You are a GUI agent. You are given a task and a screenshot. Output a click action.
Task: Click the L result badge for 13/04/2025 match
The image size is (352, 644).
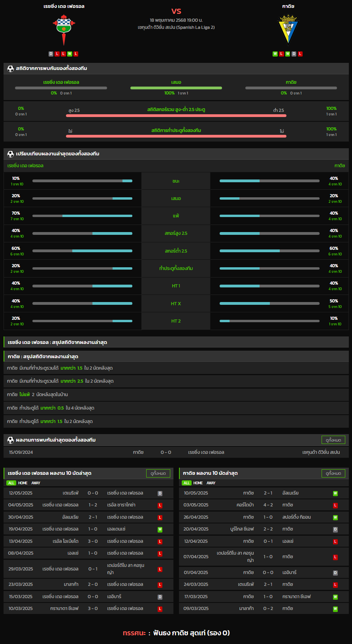click(x=160, y=542)
